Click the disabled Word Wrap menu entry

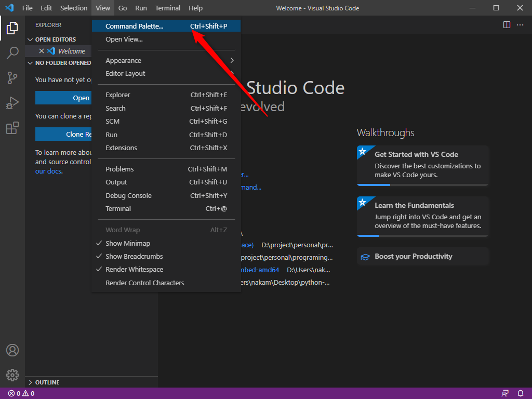pos(166,230)
